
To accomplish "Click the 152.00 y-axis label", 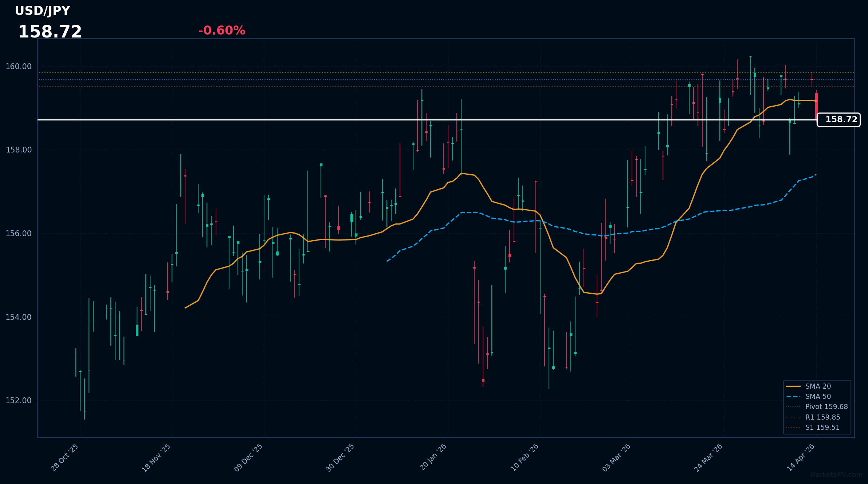I will coord(19,401).
